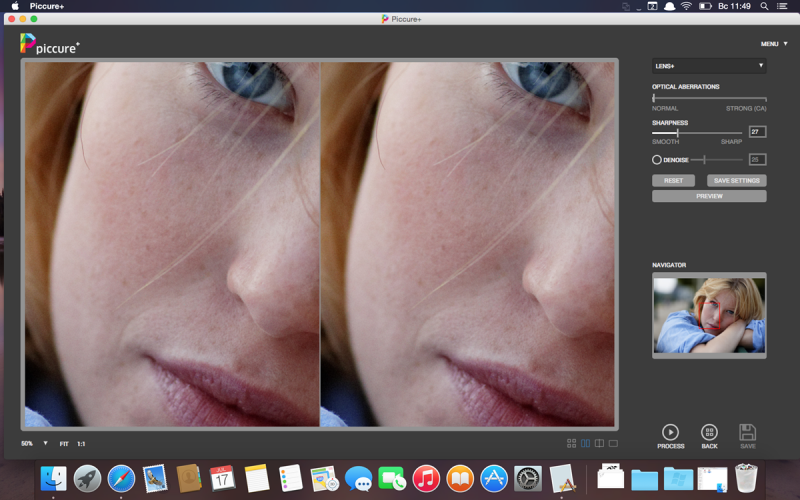Click the Process play icon

point(670,432)
